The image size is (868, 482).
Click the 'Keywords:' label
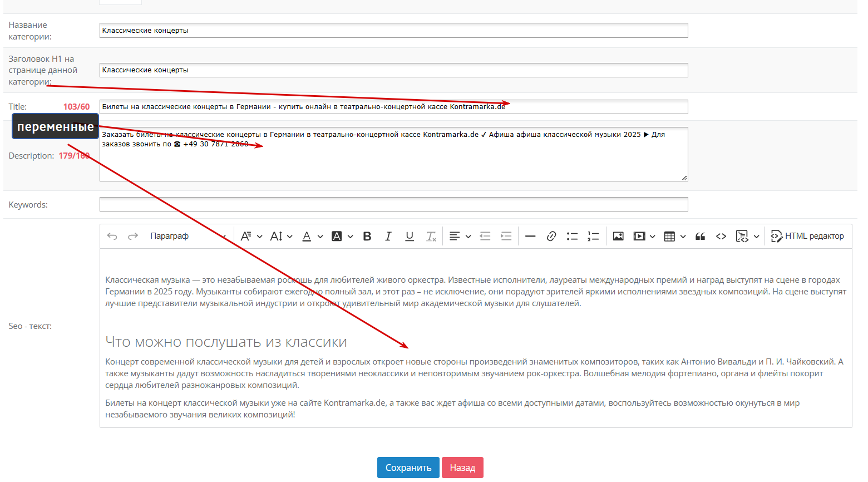tap(28, 205)
